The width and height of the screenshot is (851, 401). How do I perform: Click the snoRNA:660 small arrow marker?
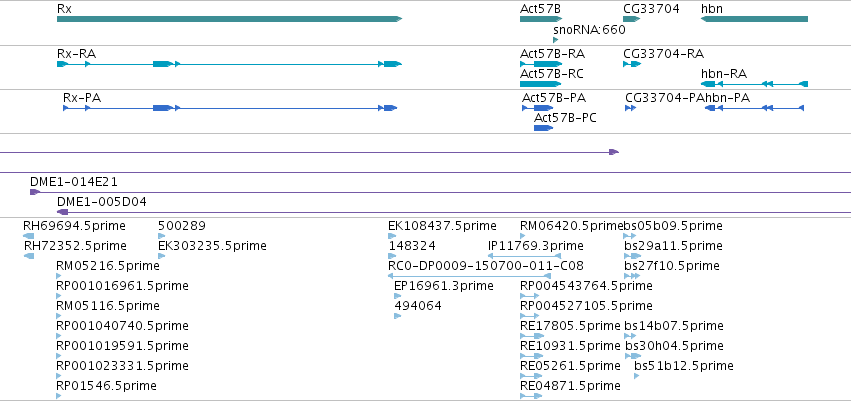click(555, 40)
